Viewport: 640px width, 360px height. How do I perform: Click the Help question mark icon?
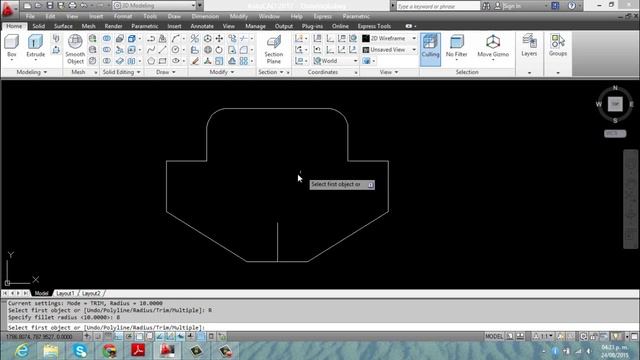tap(571, 6)
